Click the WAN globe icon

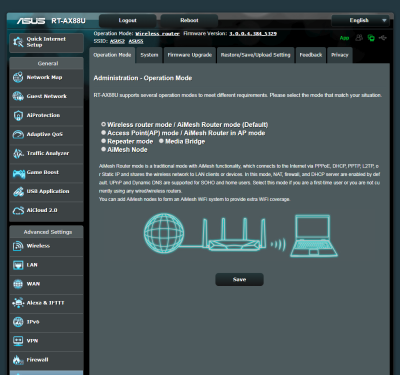pos(18,284)
